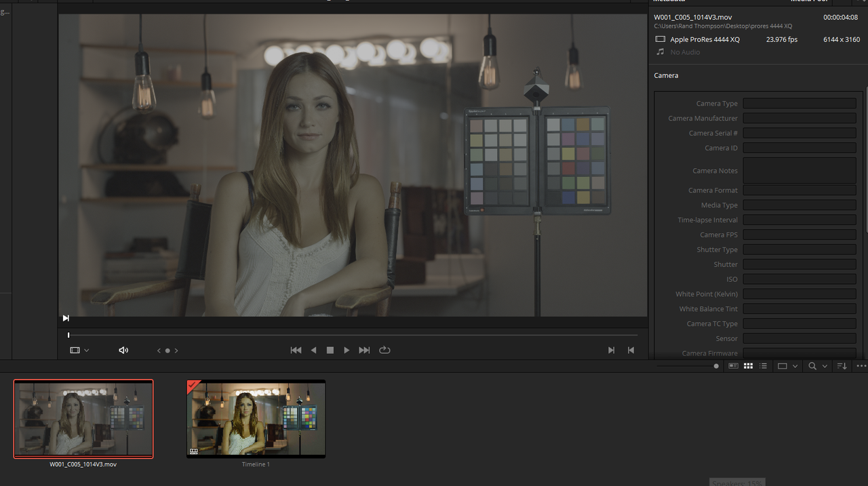Mute the viewer audio speaker

click(123, 350)
